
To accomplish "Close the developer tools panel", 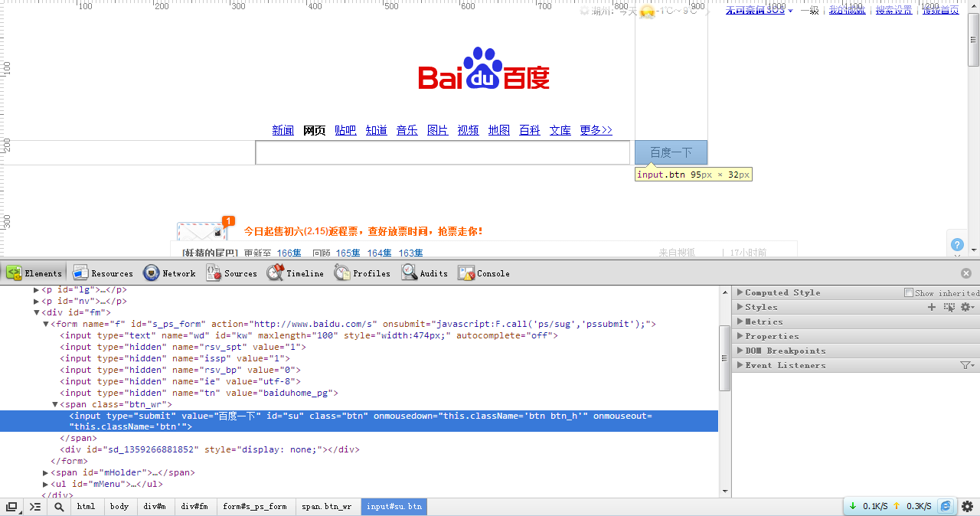I will [966, 273].
